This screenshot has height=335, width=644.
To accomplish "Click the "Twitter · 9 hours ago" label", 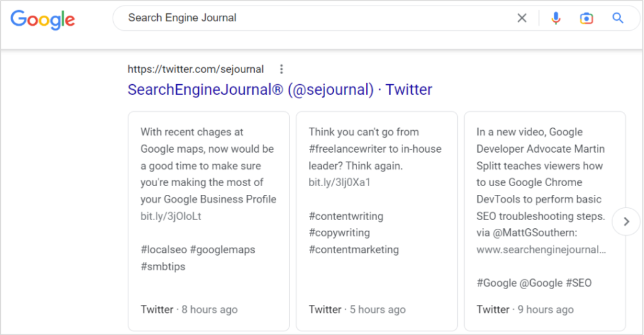I will (525, 309).
